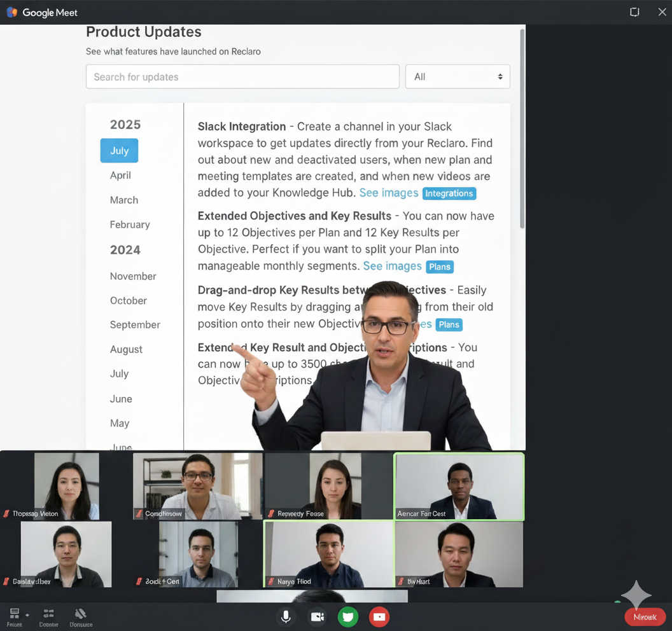The height and width of the screenshot is (631, 672).
Task: Select September in the 2024 list
Action: (135, 324)
